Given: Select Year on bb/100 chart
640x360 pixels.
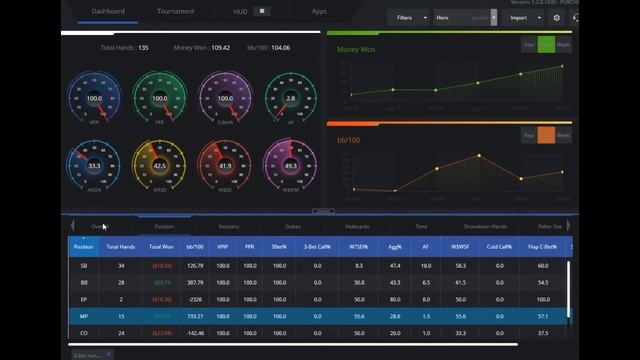Looking at the screenshot, I should 529,135.
